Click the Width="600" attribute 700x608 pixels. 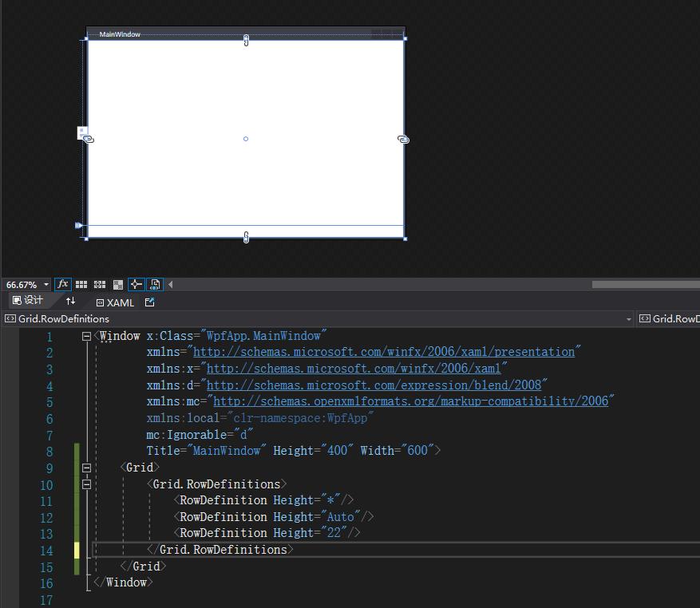coord(397,451)
